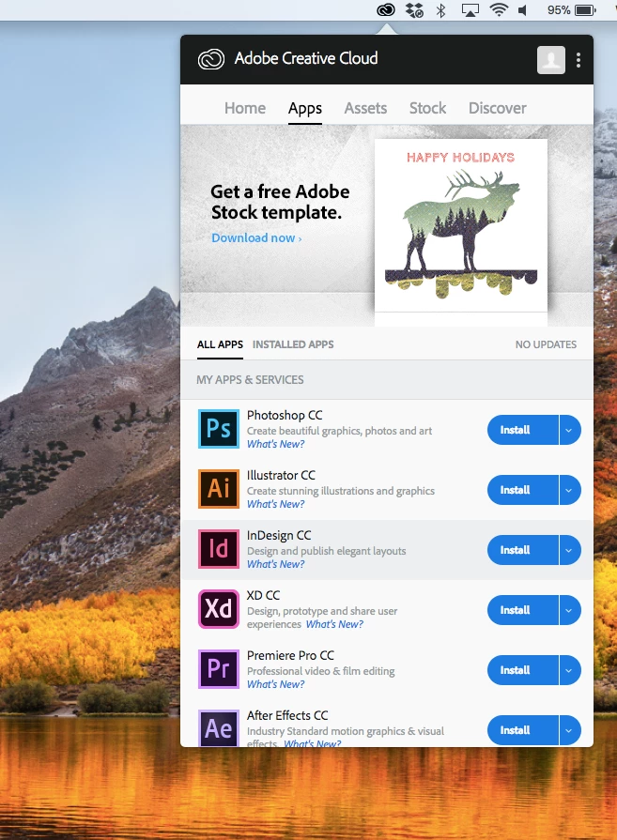Click the MY APPS & SERVICES heading

250,380
